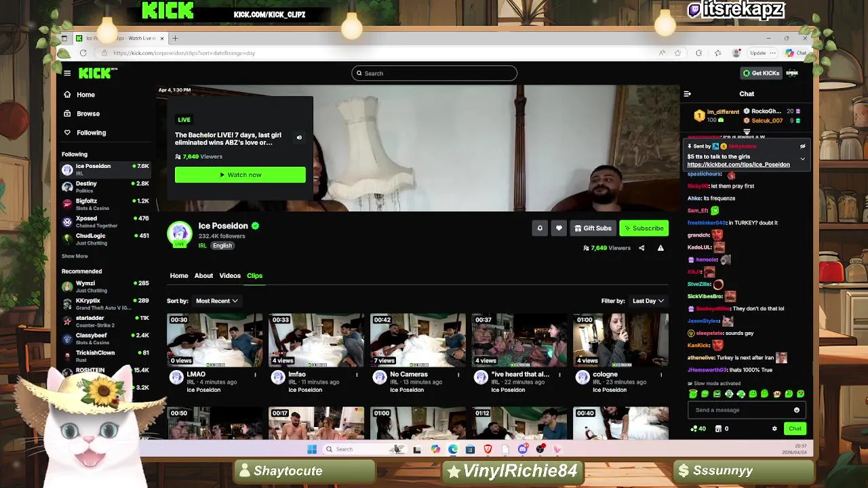Open starladder recommended channel

105,321
